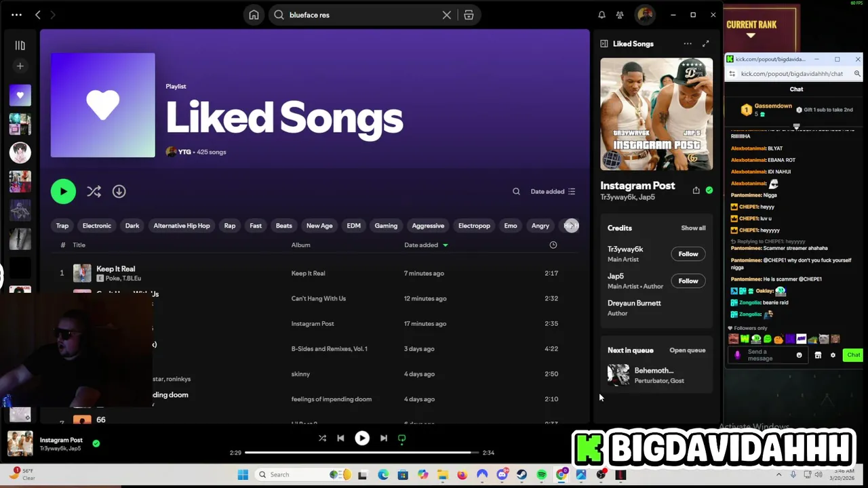868x488 pixels.
Task: Follow artist Tr3yway6k
Action: click(688, 253)
